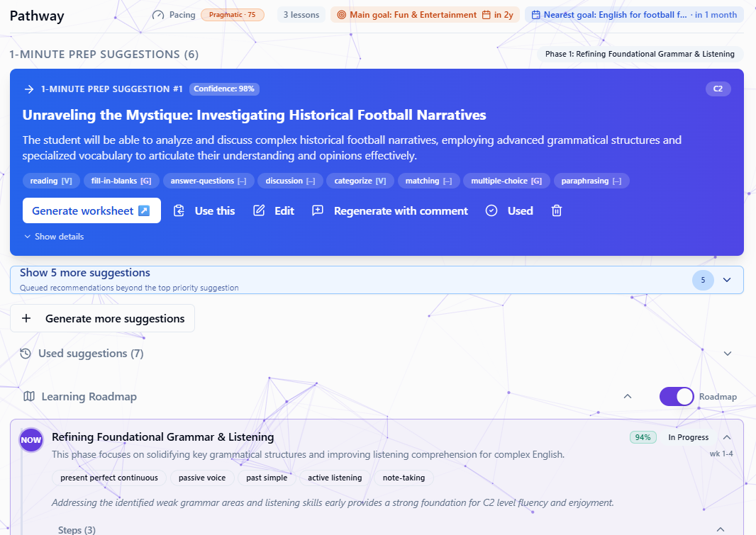Select the Pragmatic 75 pacing badge
Viewport: 756px width, 535px height.
(x=233, y=15)
